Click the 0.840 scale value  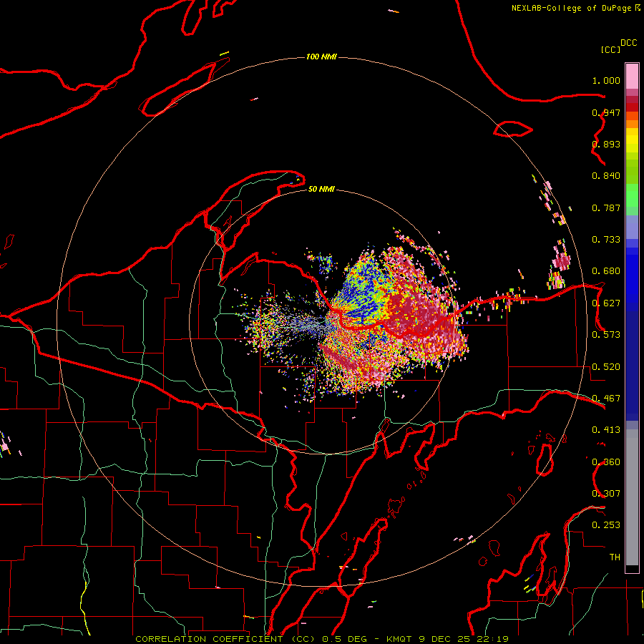point(606,176)
